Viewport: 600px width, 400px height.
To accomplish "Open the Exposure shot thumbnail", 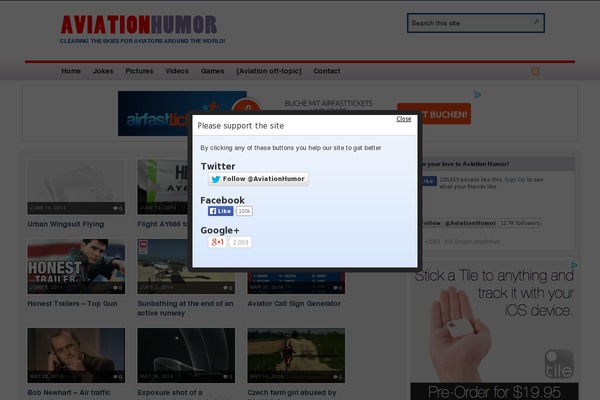I will (186, 355).
